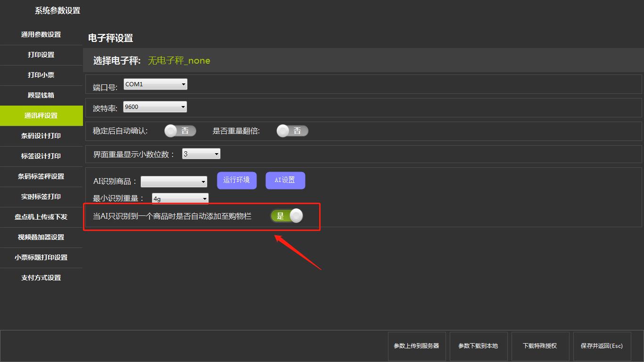Toggle the 稳定后自动确认 switch
The width and height of the screenshot is (644, 362).
coord(180,131)
